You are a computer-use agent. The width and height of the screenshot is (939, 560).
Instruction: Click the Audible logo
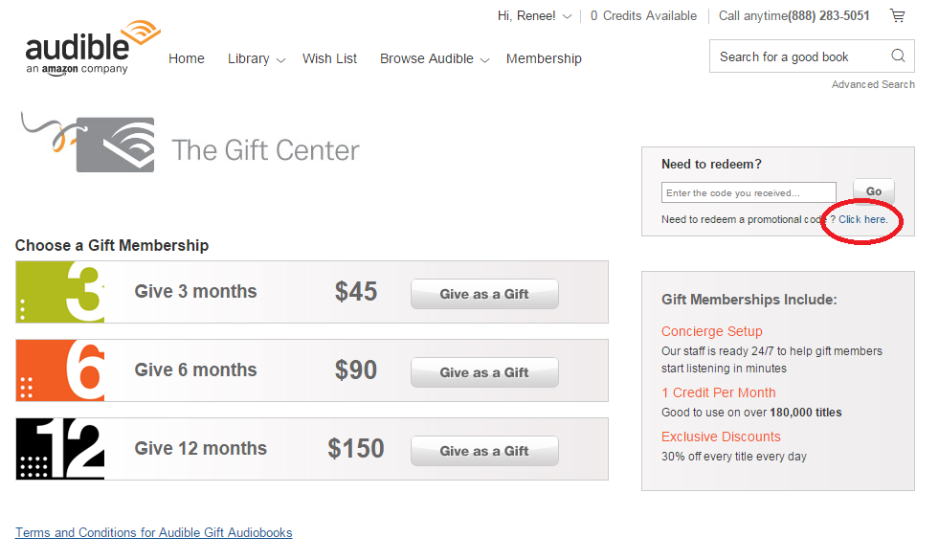click(x=92, y=47)
